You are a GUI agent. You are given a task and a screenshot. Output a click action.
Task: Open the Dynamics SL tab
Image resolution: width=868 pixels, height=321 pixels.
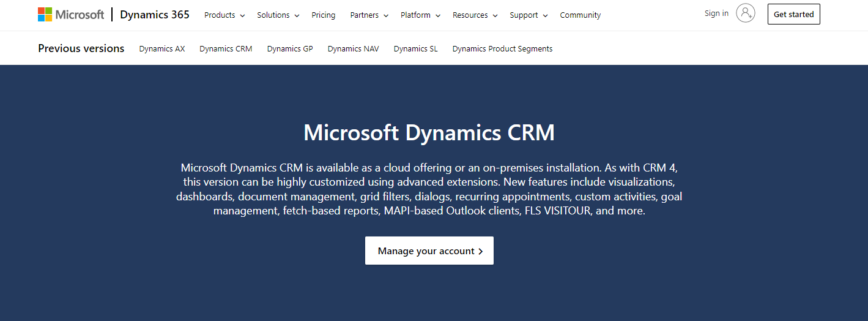click(x=416, y=49)
